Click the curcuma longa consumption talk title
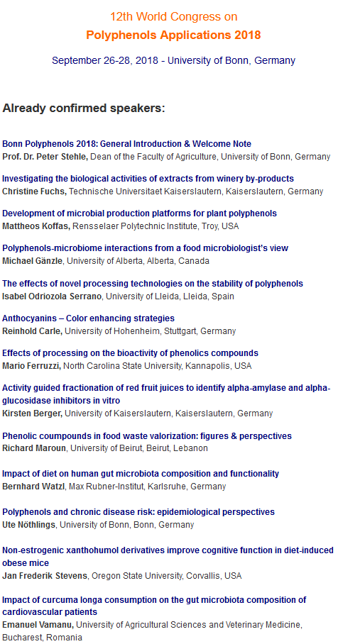Viewport: 338px width, 644px height. point(154,606)
